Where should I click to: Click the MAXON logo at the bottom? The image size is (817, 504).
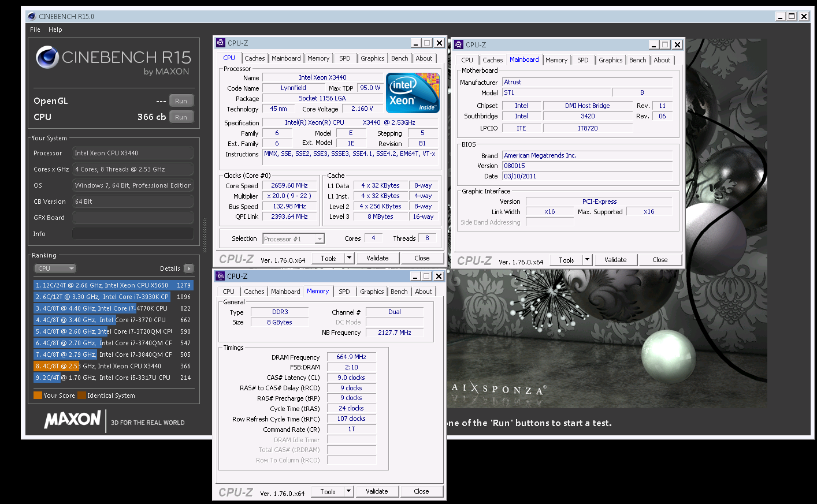[x=73, y=420]
